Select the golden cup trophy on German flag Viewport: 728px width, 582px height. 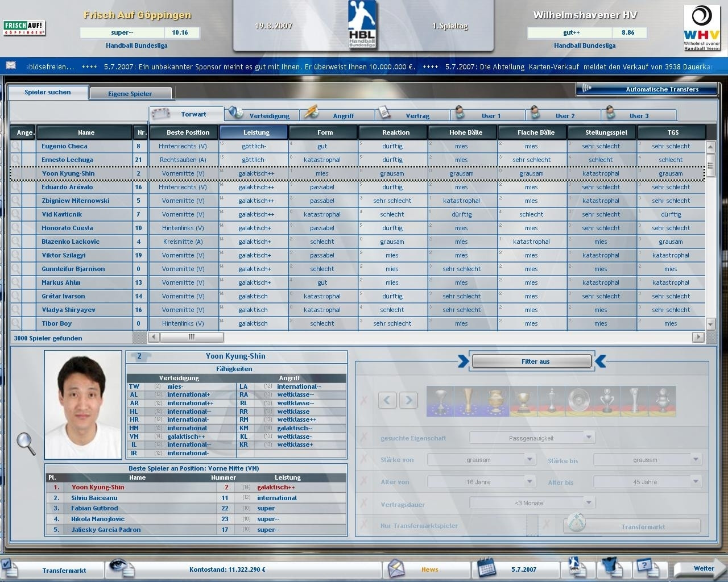pyautogui.click(x=523, y=401)
